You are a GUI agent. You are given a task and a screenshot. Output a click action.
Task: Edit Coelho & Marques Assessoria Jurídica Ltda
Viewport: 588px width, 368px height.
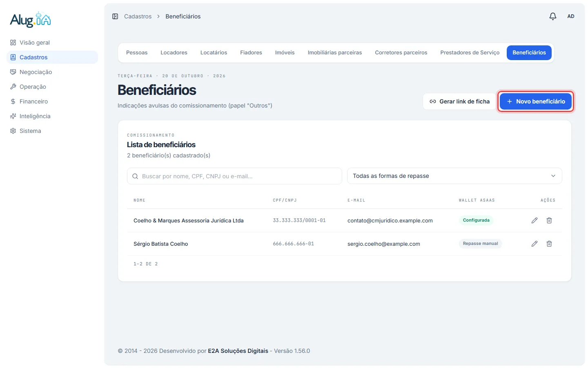pos(535,220)
